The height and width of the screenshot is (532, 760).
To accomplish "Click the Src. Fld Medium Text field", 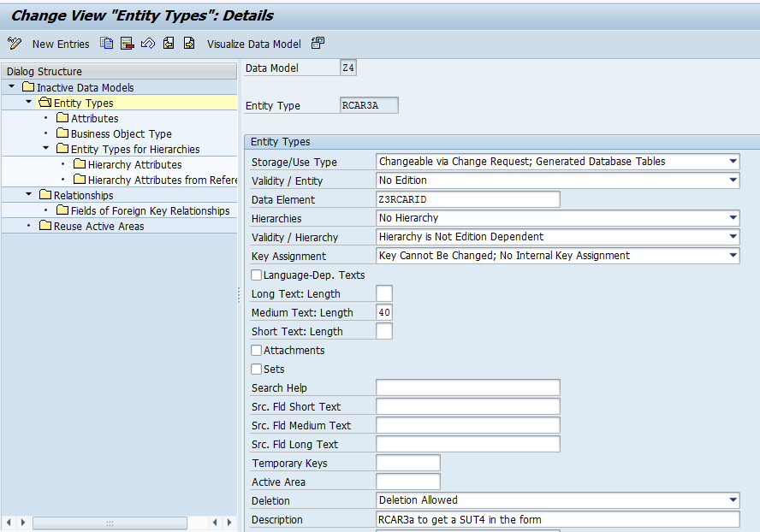I will [x=468, y=425].
